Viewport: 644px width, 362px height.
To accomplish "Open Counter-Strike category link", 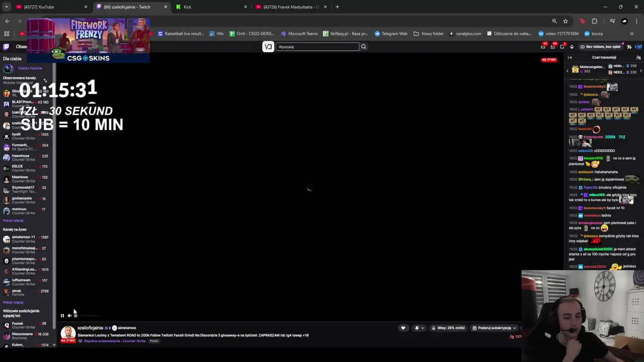I will coord(134,341).
